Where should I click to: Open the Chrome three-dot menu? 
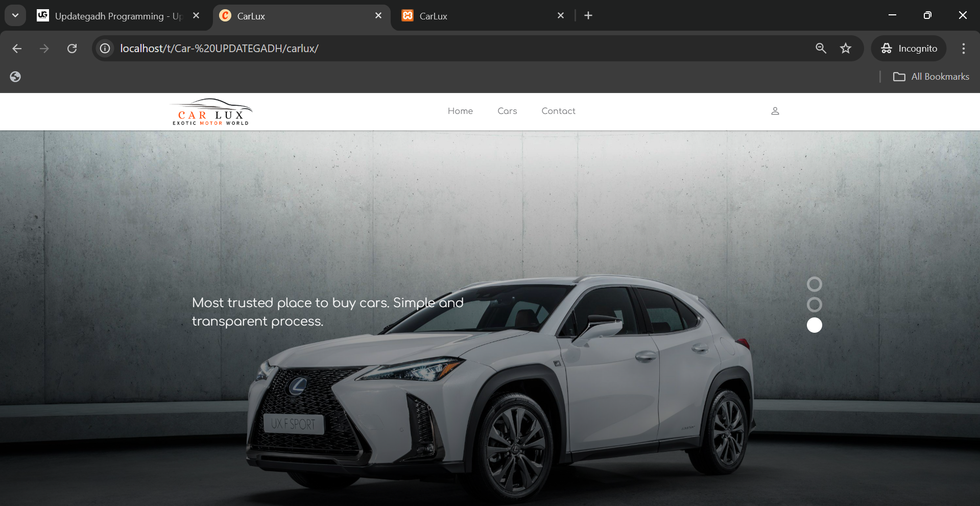(964, 49)
